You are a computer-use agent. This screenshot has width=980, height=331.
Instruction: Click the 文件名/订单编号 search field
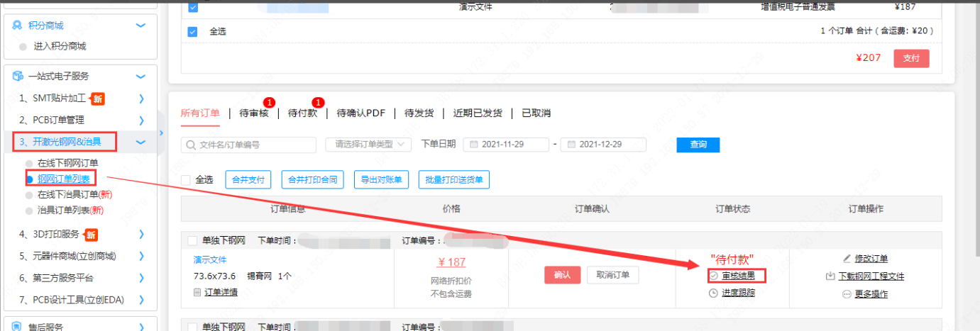tap(252, 145)
